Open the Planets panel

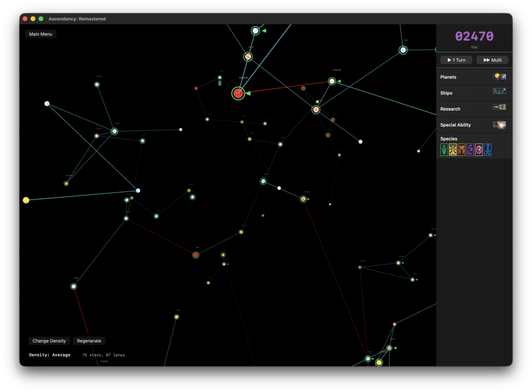coord(474,77)
